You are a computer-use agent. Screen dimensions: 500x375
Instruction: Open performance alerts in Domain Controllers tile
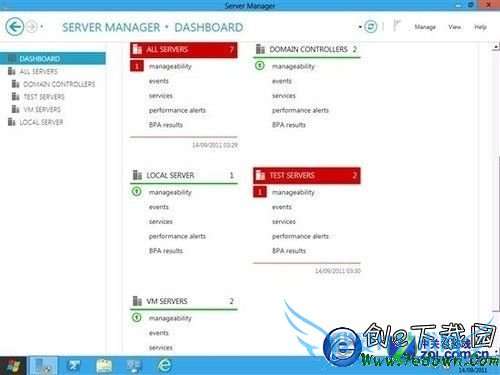pos(300,110)
